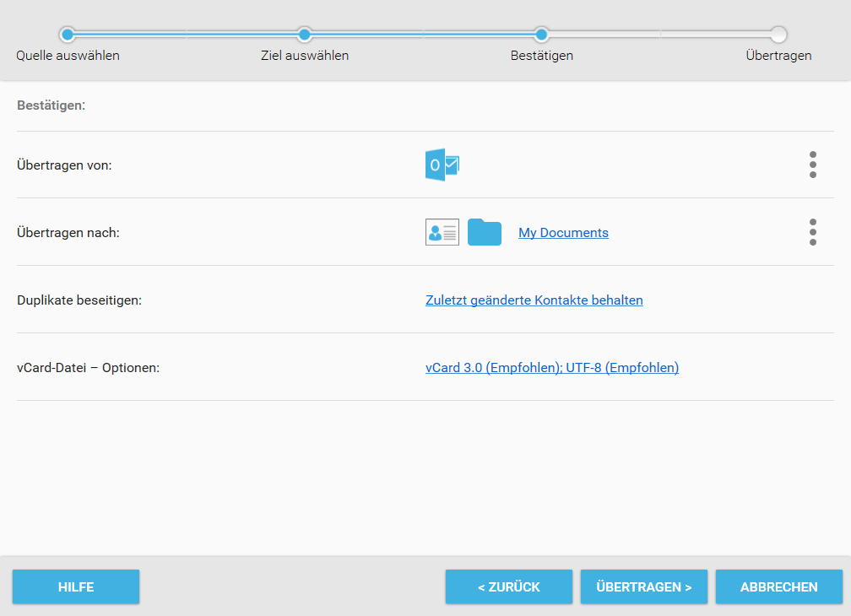
Task: Select the Bestätigen step dot
Action: point(541,35)
